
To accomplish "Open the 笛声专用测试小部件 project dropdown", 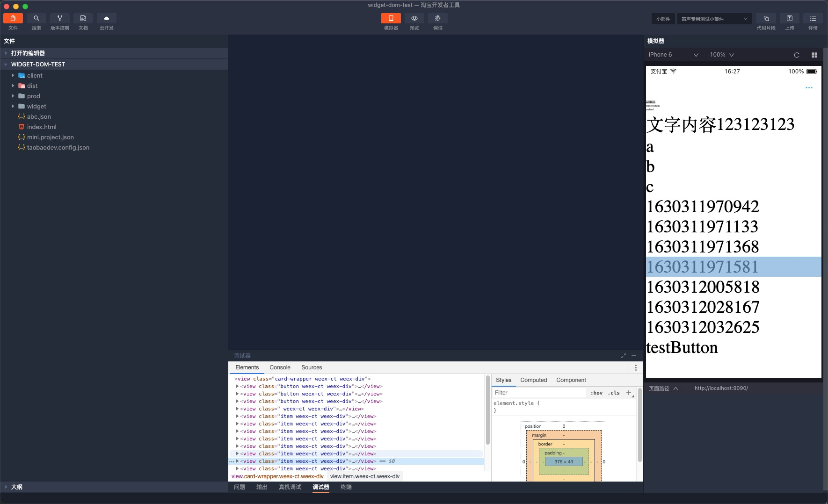I will tap(714, 19).
